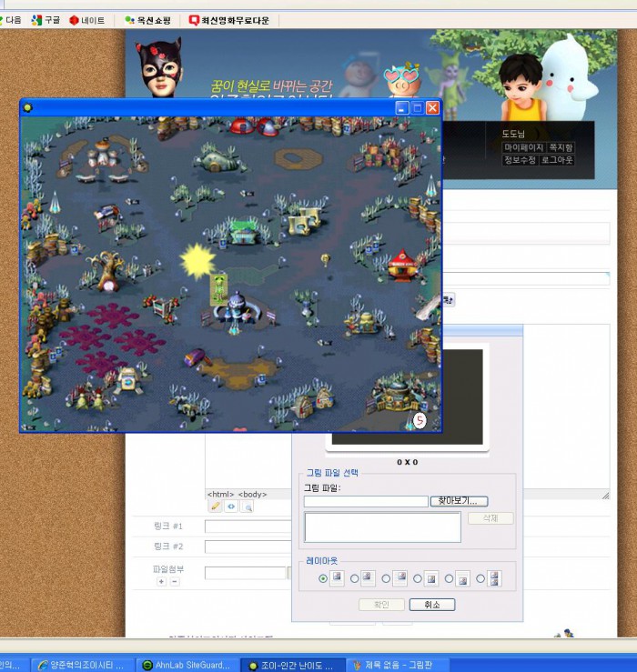Open the 최신영화무료다운 bookmark
The height and width of the screenshot is (672, 637).
(228, 20)
